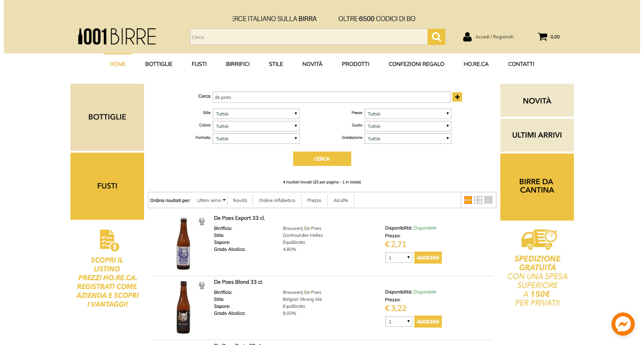Click the yellow search magnifier button

point(436,37)
